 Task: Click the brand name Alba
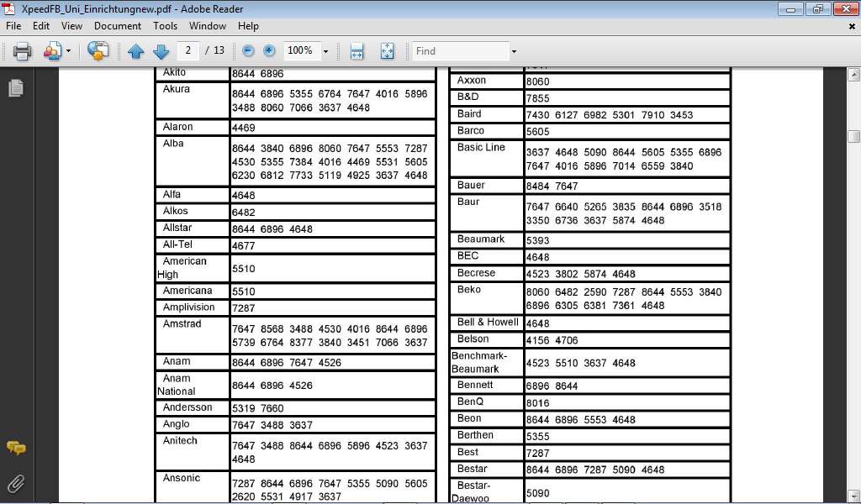173,144
